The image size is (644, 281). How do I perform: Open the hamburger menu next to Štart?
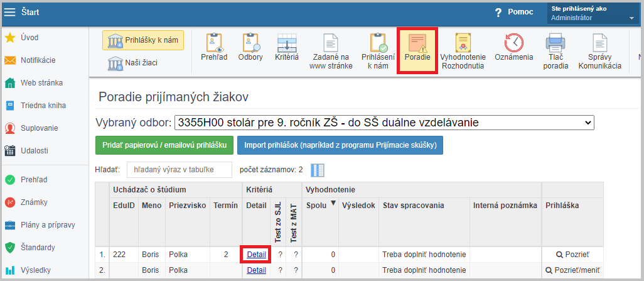10,12
